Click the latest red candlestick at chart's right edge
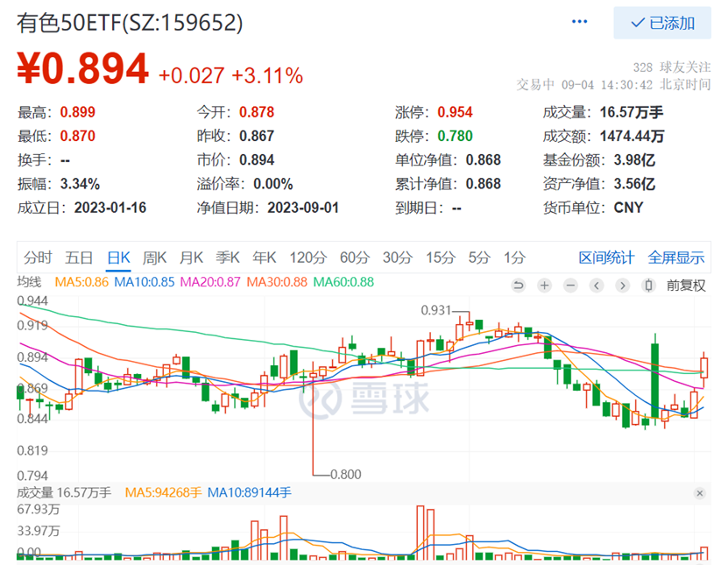728x565 pixels. point(704,367)
